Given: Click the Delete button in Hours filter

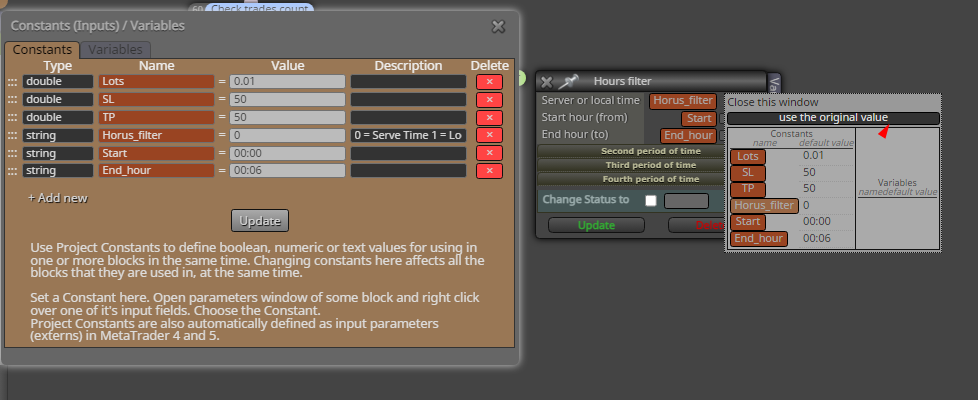Looking at the screenshot, I should (696, 225).
